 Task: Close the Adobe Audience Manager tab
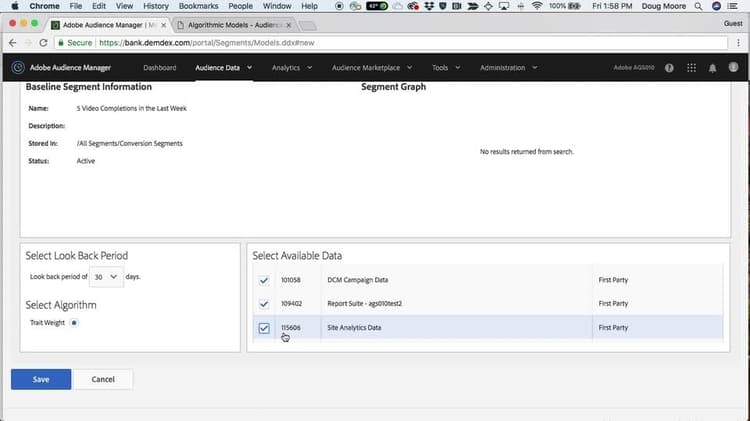[x=163, y=25]
